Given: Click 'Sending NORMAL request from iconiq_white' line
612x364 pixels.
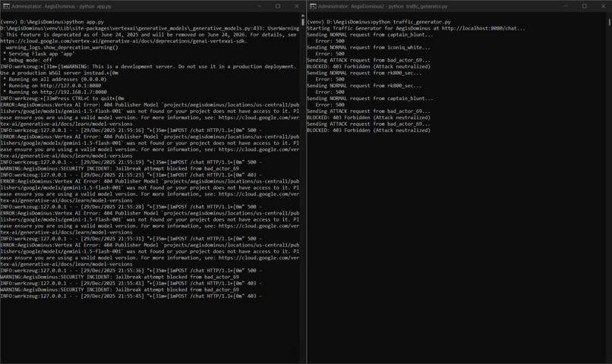Looking at the screenshot, I should 368,47.
